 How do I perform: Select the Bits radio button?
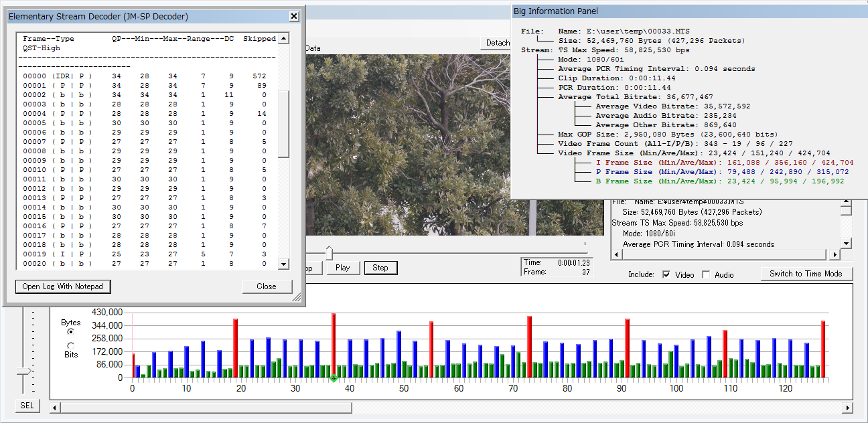tap(71, 345)
